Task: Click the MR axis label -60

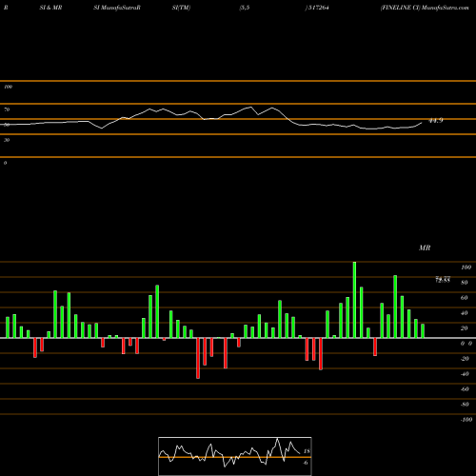Action: coord(465,389)
